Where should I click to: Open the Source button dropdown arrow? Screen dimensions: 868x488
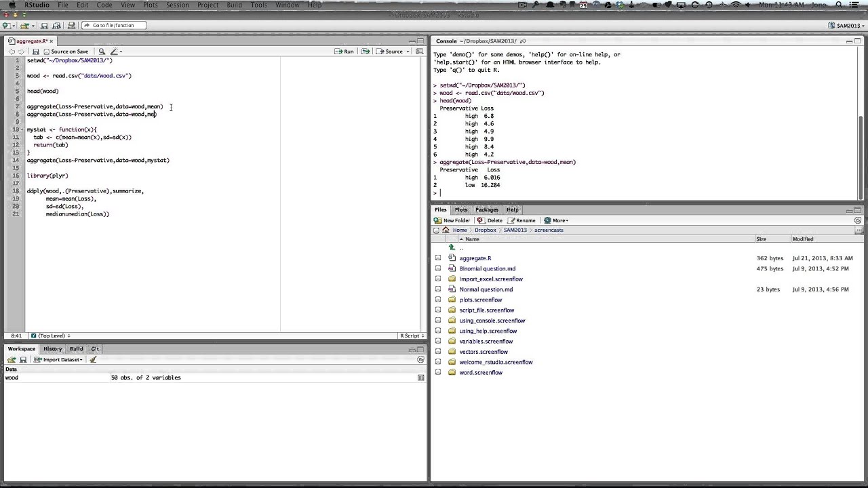tap(408, 52)
